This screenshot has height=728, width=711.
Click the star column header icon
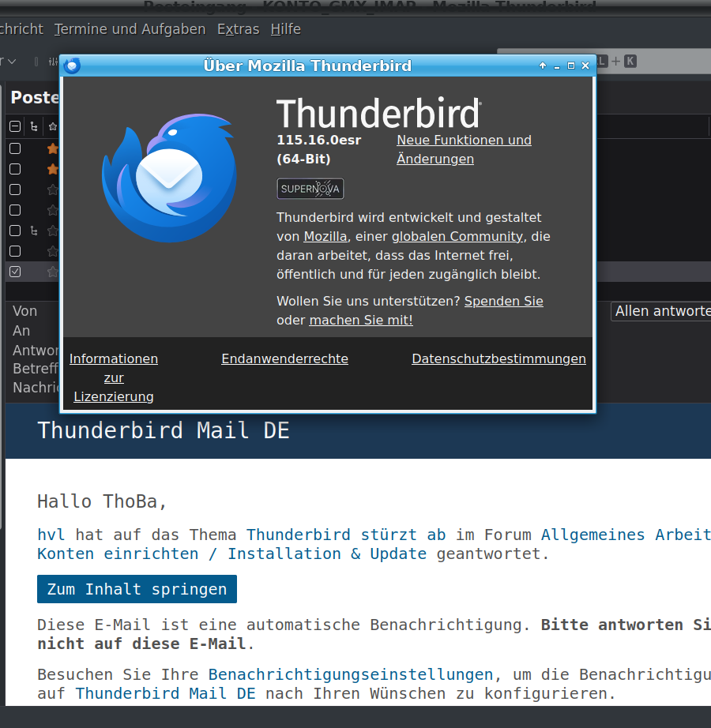52,126
